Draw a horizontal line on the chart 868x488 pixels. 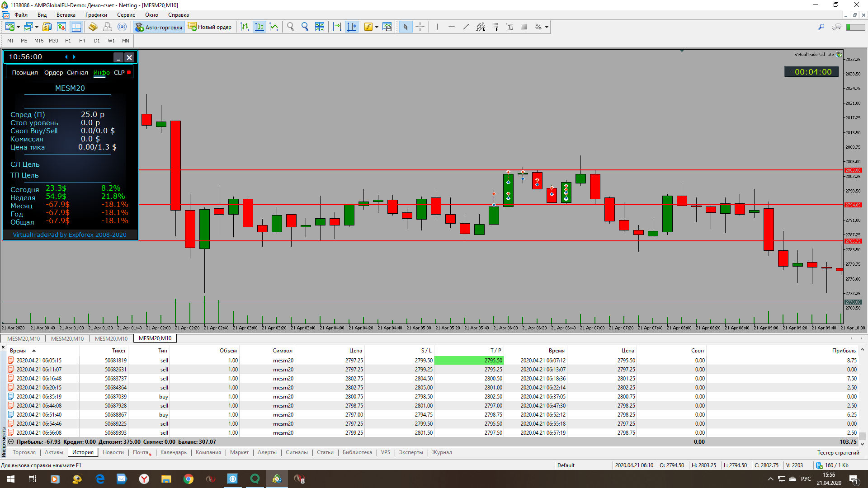[x=451, y=27]
